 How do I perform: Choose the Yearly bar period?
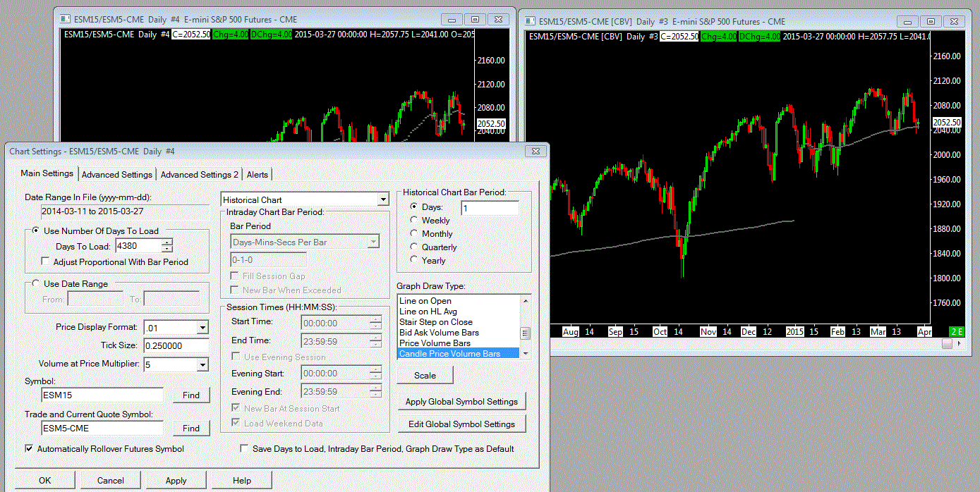pyautogui.click(x=428, y=261)
